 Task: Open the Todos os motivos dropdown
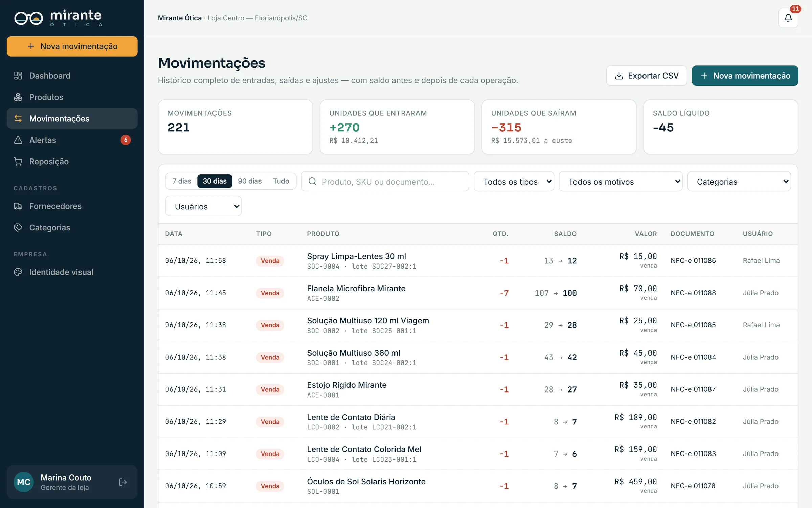[621, 182]
